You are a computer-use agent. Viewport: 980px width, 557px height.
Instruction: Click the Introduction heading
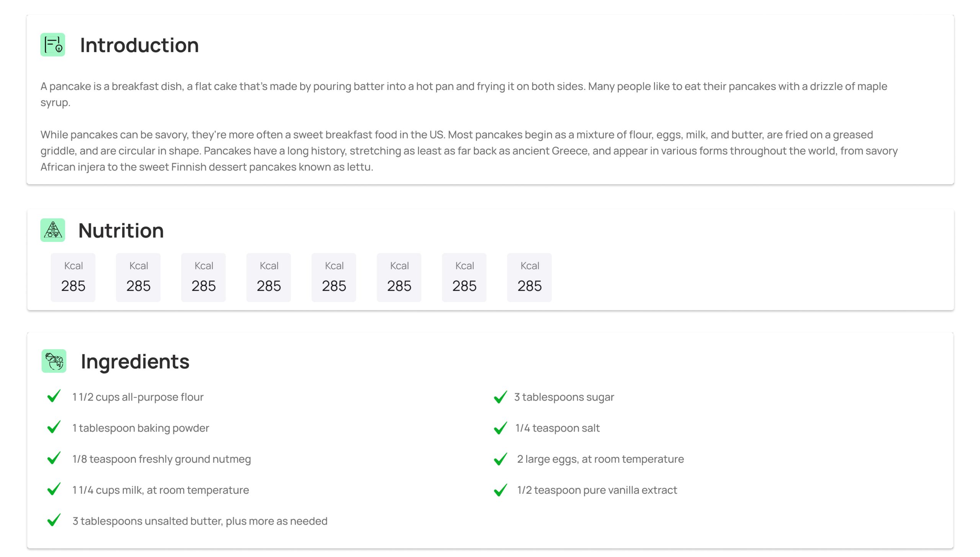coord(139,45)
